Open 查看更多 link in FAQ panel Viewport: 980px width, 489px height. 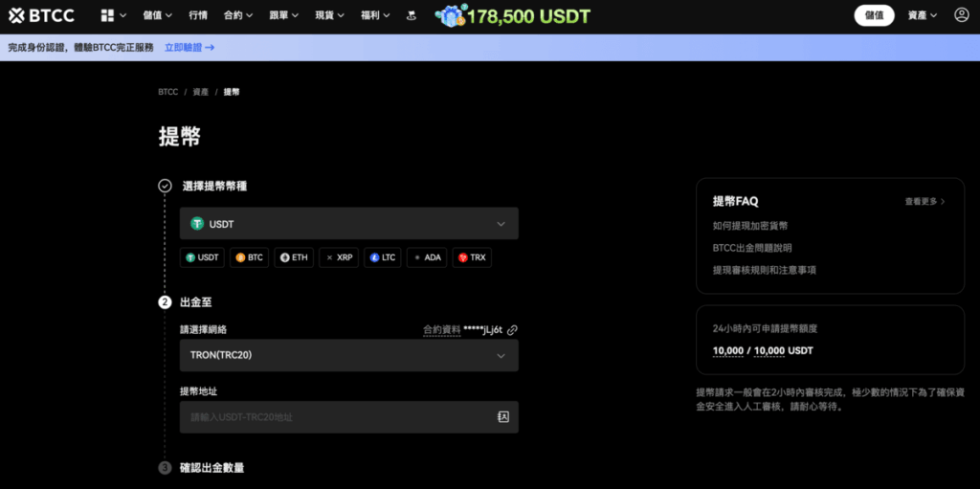924,202
